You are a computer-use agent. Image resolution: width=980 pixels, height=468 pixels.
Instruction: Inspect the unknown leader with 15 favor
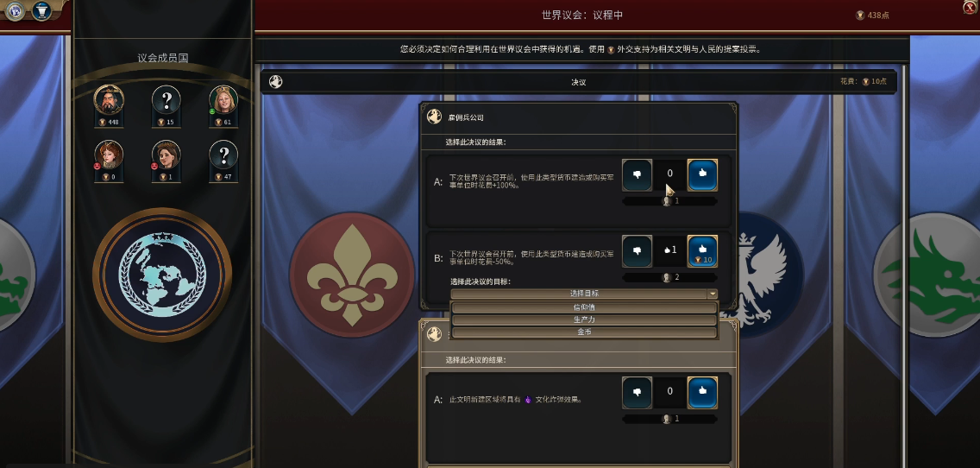point(166,99)
